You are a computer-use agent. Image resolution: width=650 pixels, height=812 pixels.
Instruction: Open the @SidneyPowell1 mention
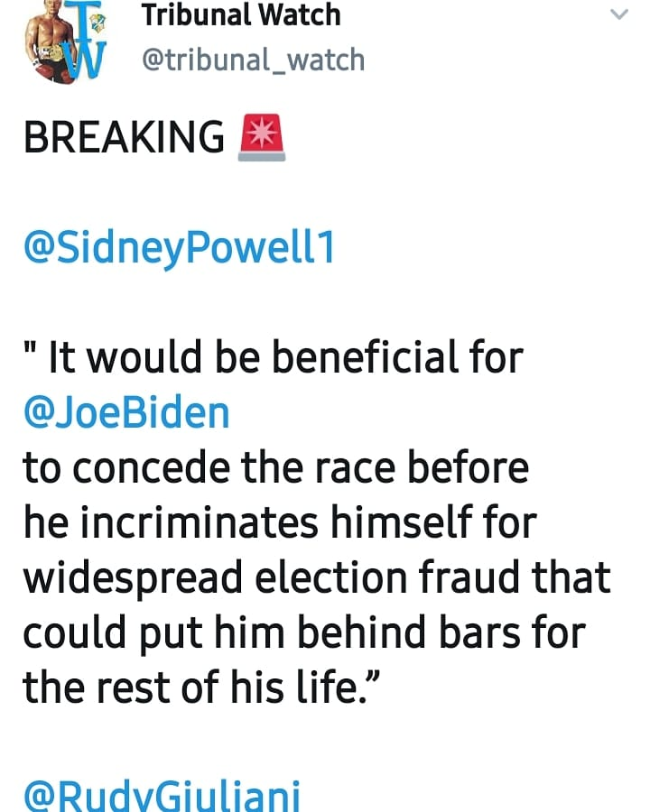[180, 248]
